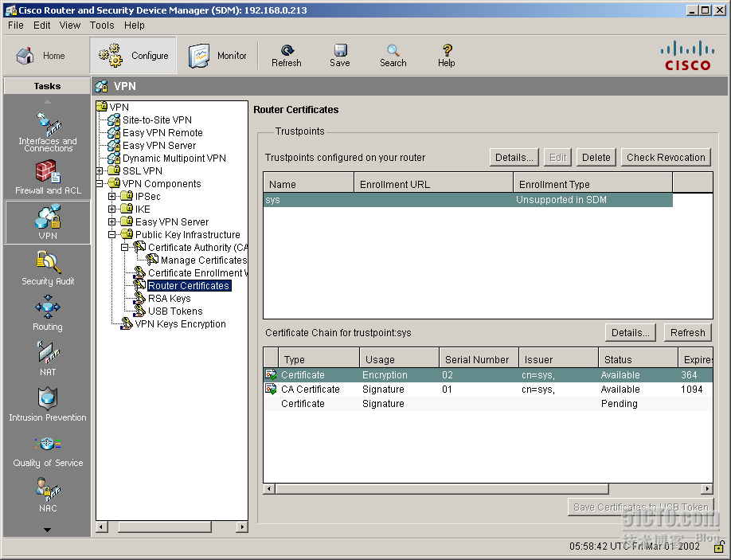Click Enrollment URL column header
The image size is (731, 560).
433,184
